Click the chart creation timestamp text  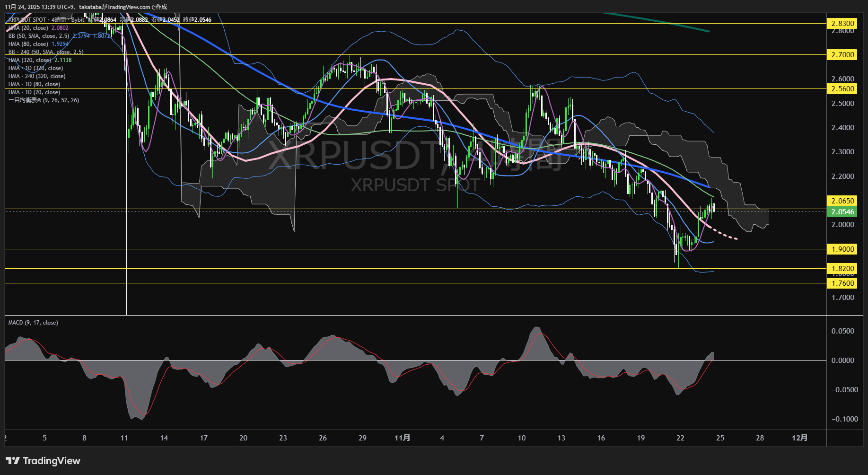(x=85, y=7)
